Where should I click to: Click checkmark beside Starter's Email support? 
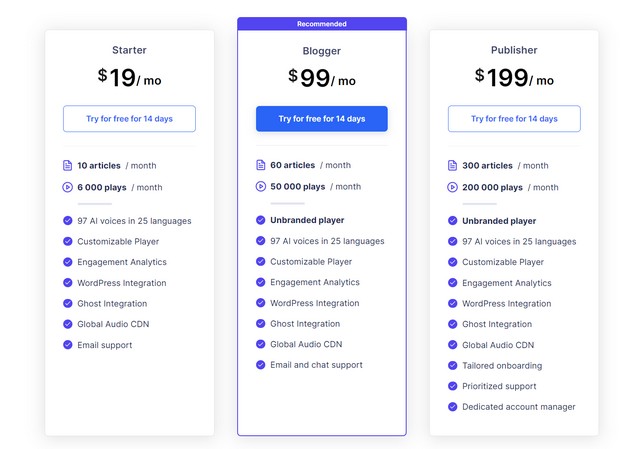click(68, 345)
